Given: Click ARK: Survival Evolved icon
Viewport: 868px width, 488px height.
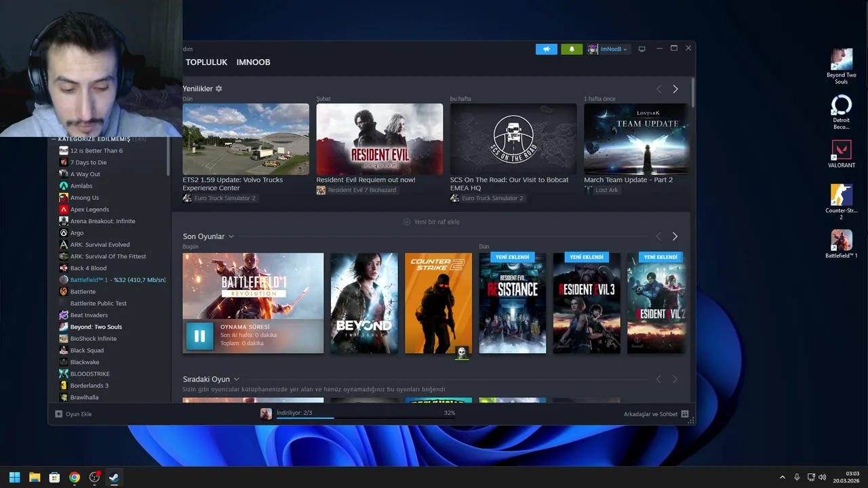Looking at the screenshot, I should 64,245.
